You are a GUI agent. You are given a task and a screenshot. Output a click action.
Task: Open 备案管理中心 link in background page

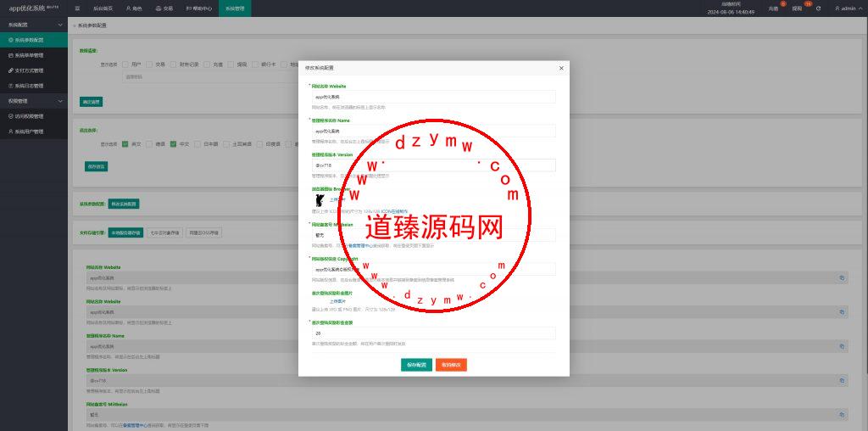tap(135, 425)
